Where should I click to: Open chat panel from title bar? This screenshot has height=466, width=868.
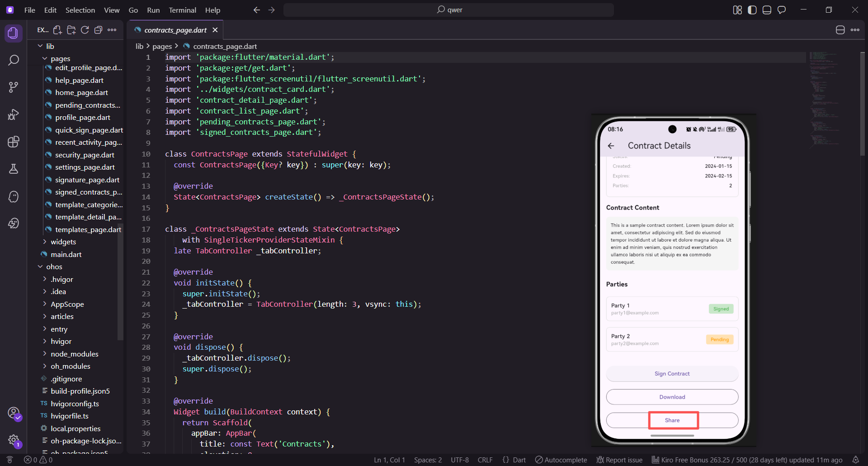782,10
